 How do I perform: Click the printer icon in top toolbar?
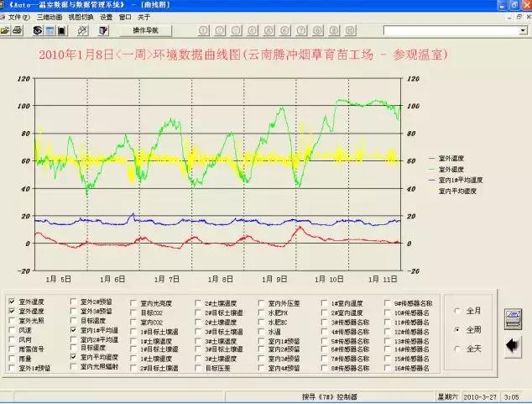click(18, 31)
